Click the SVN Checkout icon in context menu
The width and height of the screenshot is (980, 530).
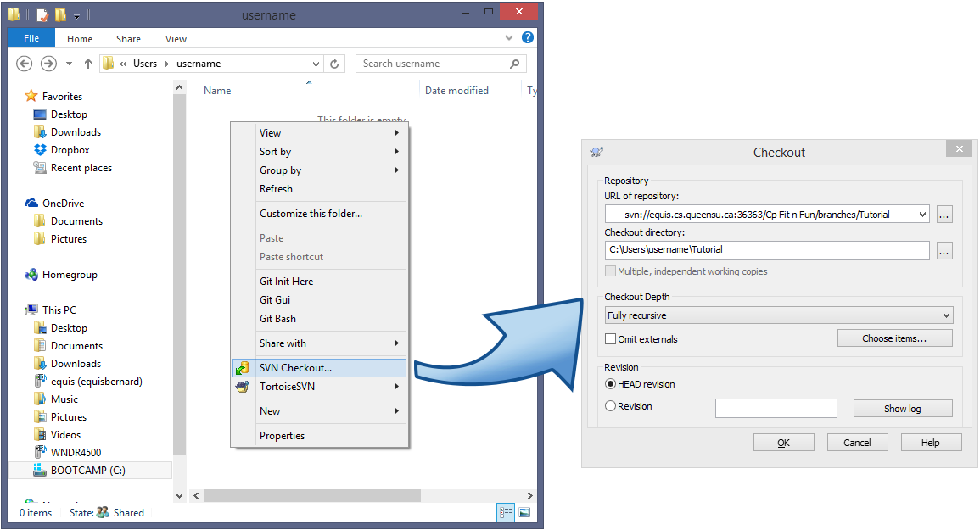pyautogui.click(x=244, y=368)
